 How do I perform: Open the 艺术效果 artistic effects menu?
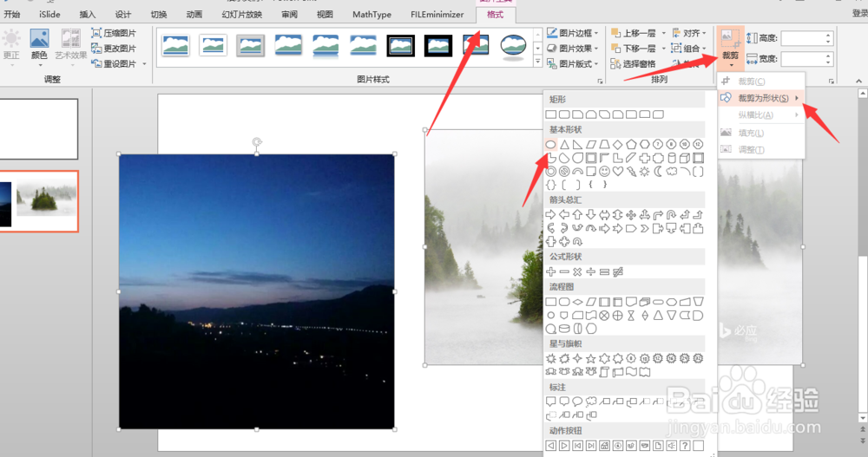[x=71, y=46]
